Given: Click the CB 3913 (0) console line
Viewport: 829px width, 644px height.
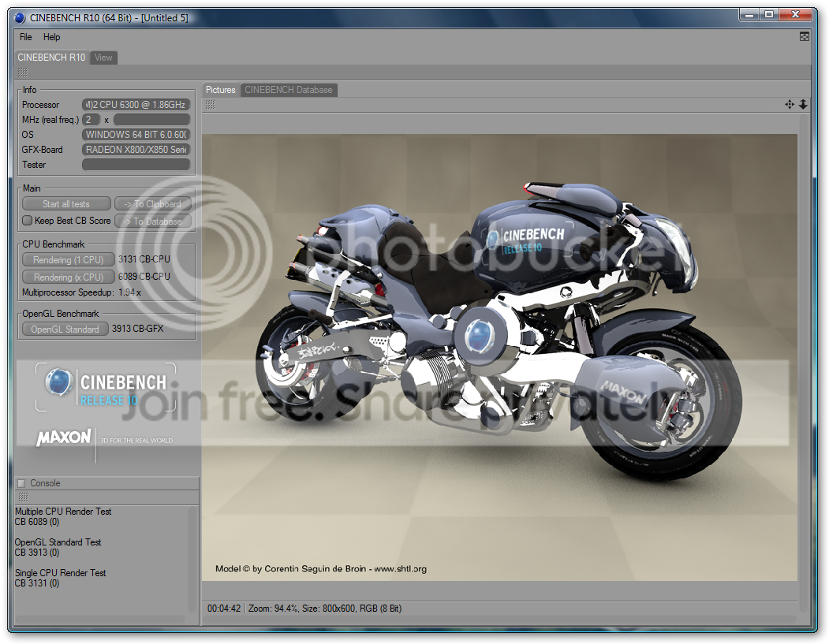Looking at the screenshot, I should (x=37, y=553).
